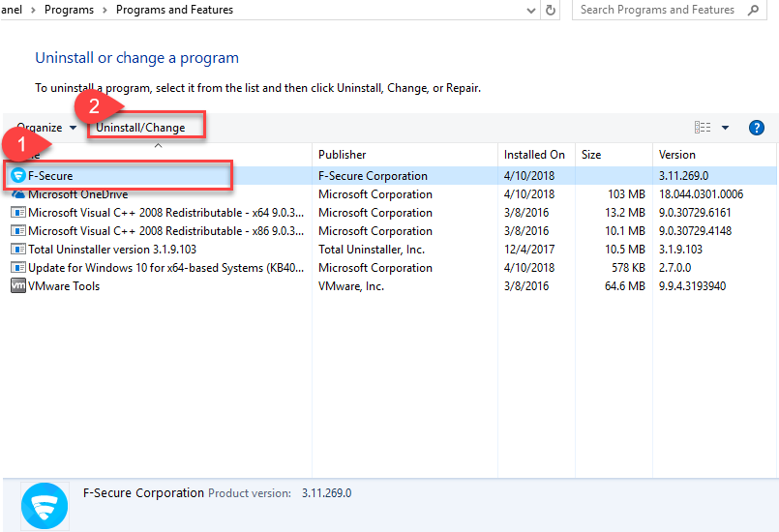Viewport: 779px width, 532px height.
Task: Click version 9.0.30729.6161
Action: [x=695, y=213]
